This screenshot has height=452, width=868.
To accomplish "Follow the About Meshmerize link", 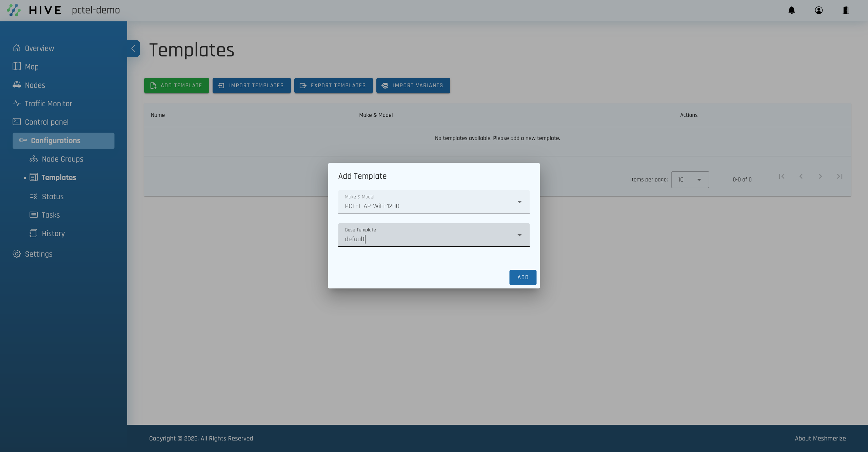I will click(820, 438).
